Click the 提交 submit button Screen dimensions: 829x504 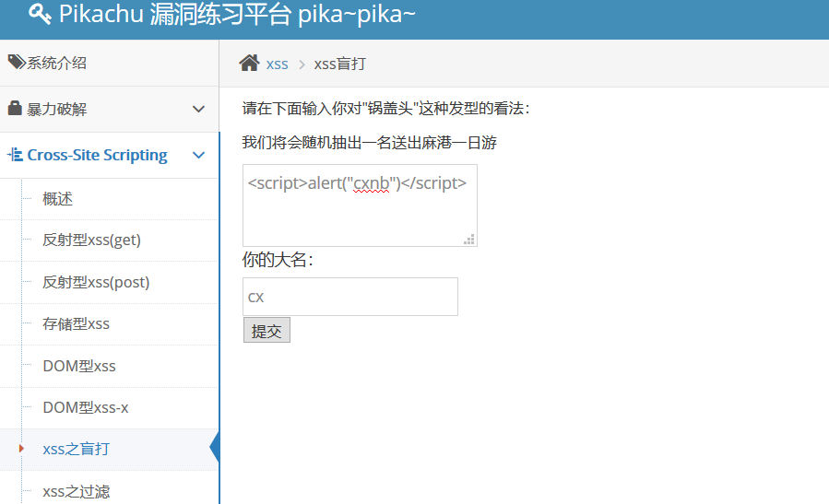click(266, 330)
